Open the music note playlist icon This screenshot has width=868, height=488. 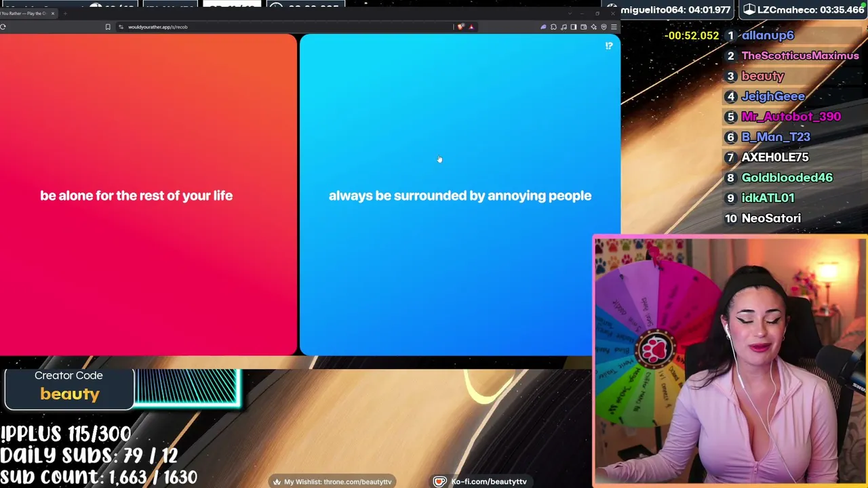pos(564,27)
